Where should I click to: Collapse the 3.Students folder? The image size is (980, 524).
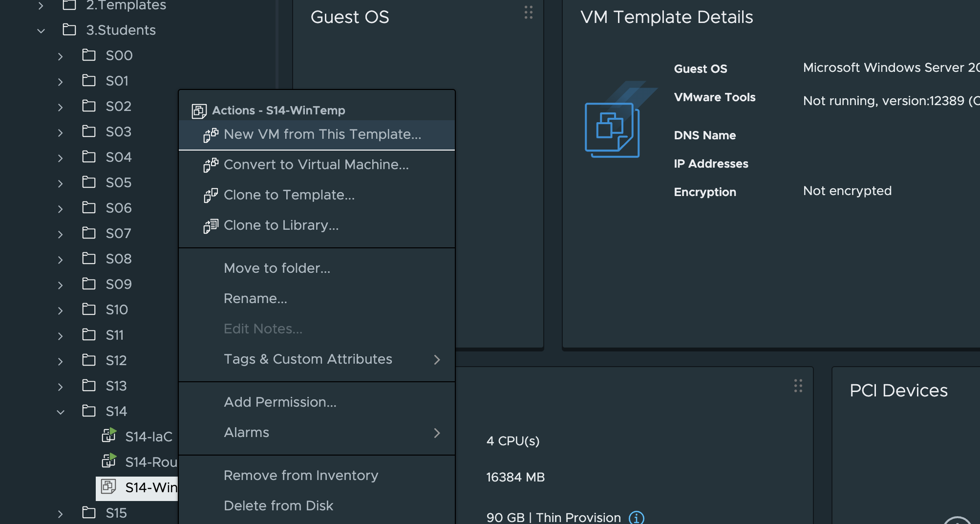41,31
